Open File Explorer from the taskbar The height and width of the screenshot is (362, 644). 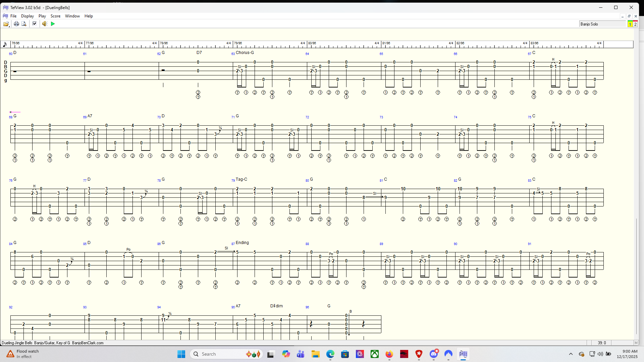tap(315, 354)
